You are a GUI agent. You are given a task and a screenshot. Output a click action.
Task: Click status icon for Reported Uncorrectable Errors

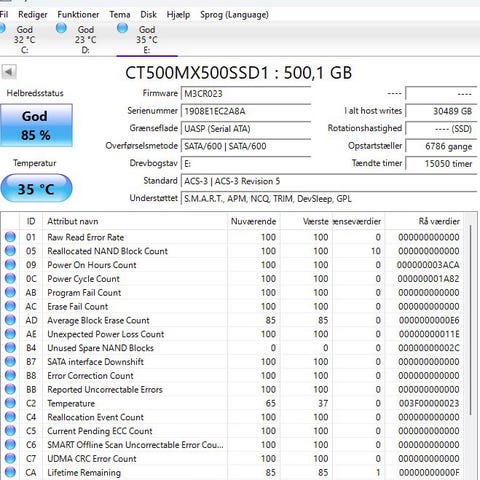pos(10,389)
